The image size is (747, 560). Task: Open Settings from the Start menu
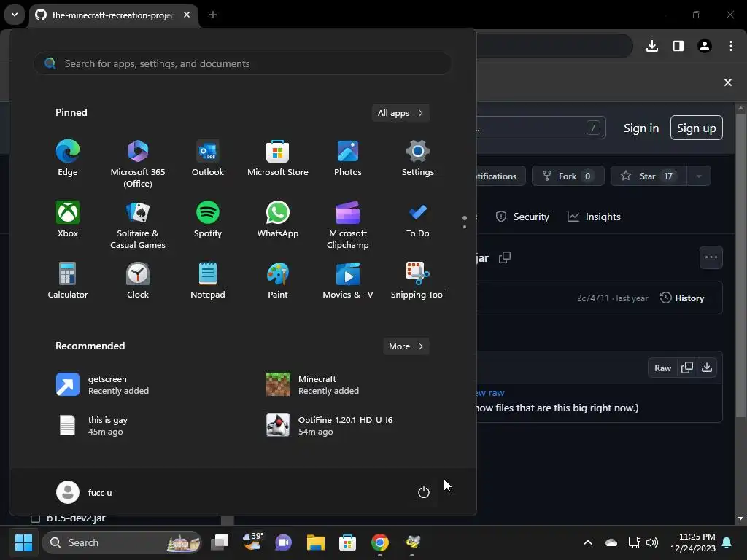[x=418, y=158]
